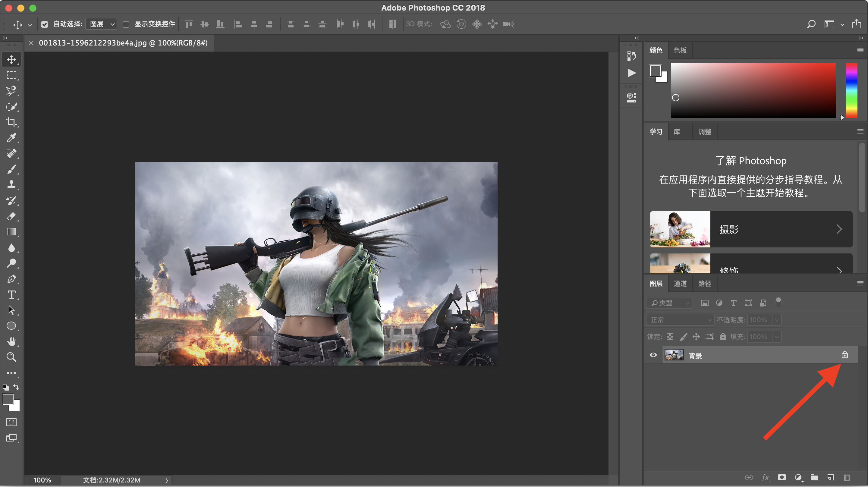Open the extra tools ellipsis menu
This screenshot has width=868, height=487.
click(11, 373)
